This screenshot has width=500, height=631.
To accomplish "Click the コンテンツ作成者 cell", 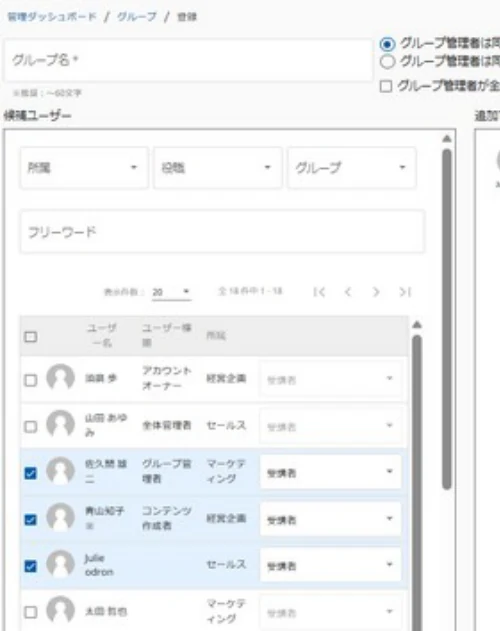I will (x=166, y=518).
